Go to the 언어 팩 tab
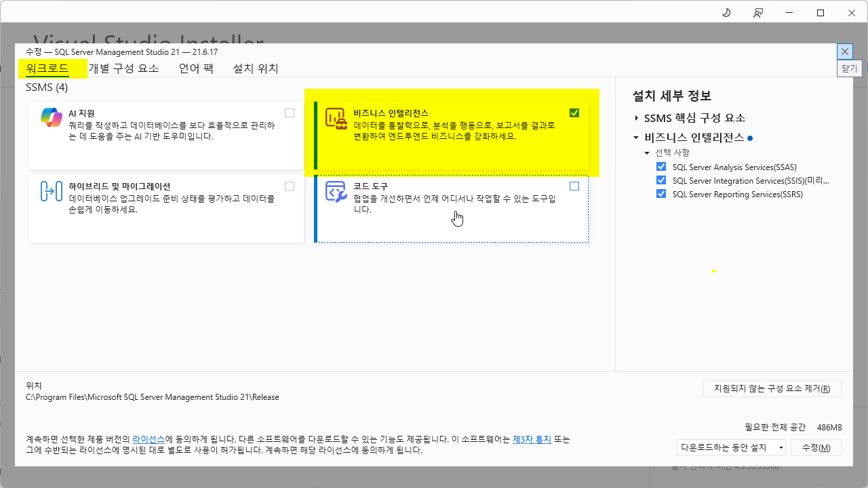This screenshot has height=488, width=868. pyautogui.click(x=196, y=68)
